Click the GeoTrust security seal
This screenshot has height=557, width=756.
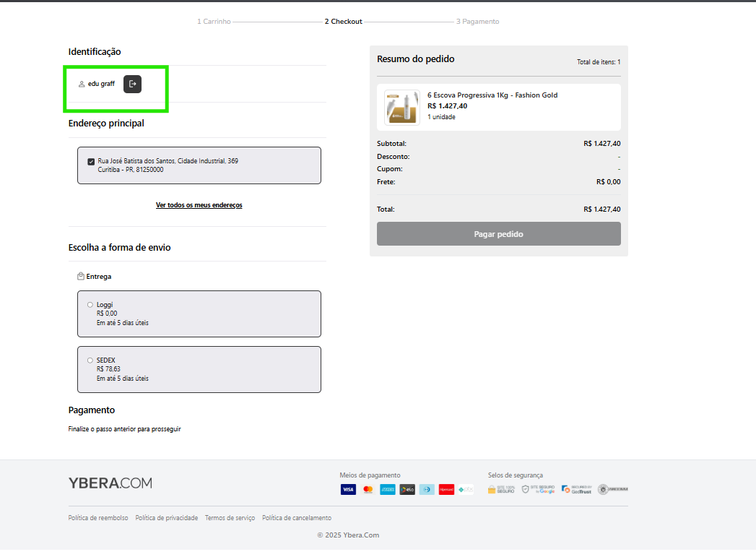tap(577, 490)
